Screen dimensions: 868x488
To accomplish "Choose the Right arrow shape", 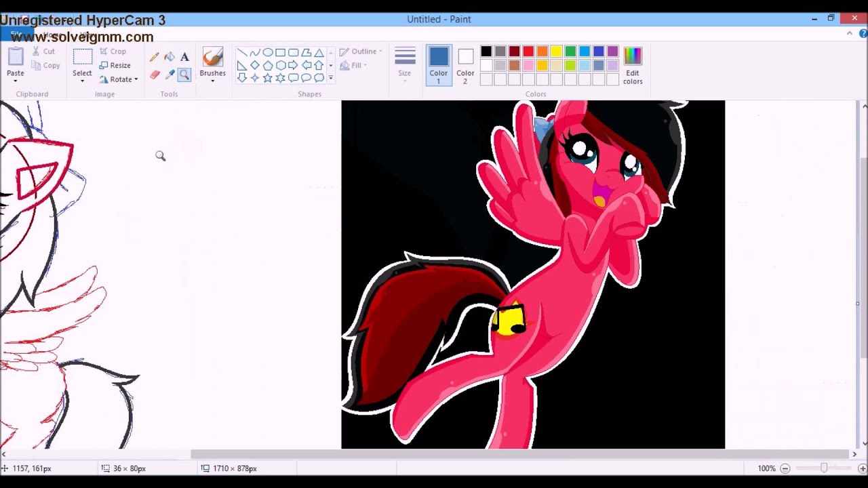I will coord(293,65).
